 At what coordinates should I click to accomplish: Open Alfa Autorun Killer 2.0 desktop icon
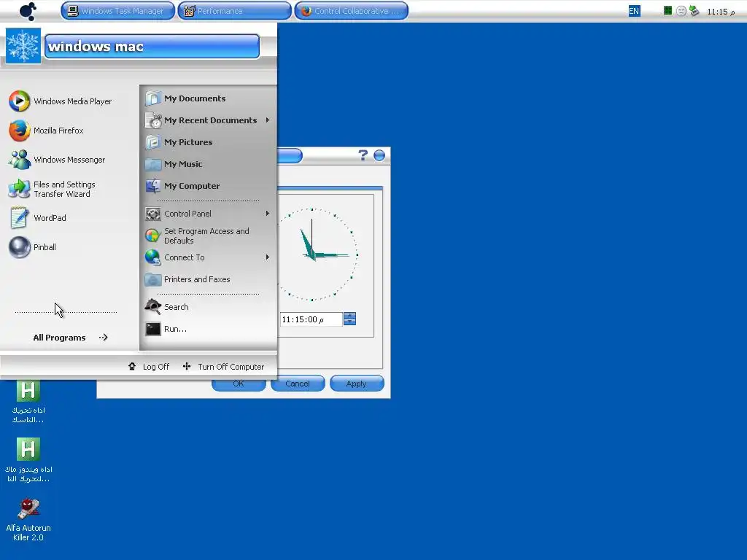[x=28, y=519]
